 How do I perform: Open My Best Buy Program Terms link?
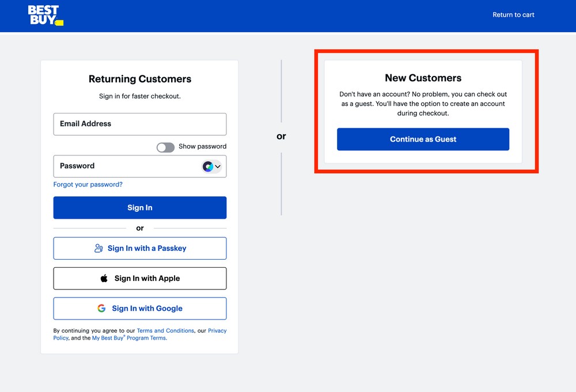coord(129,338)
